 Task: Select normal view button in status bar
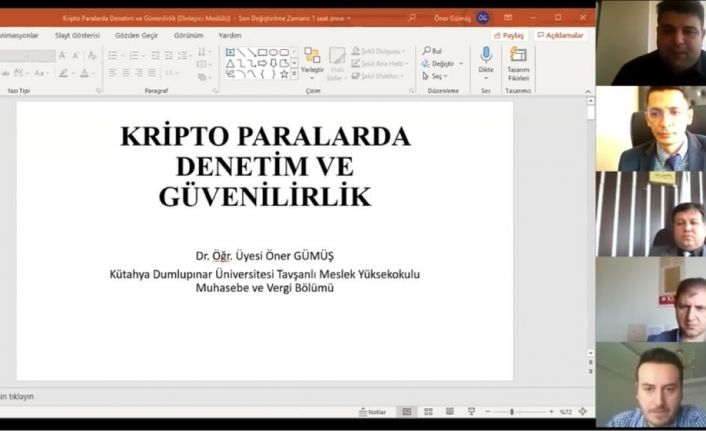pyautogui.click(x=407, y=412)
